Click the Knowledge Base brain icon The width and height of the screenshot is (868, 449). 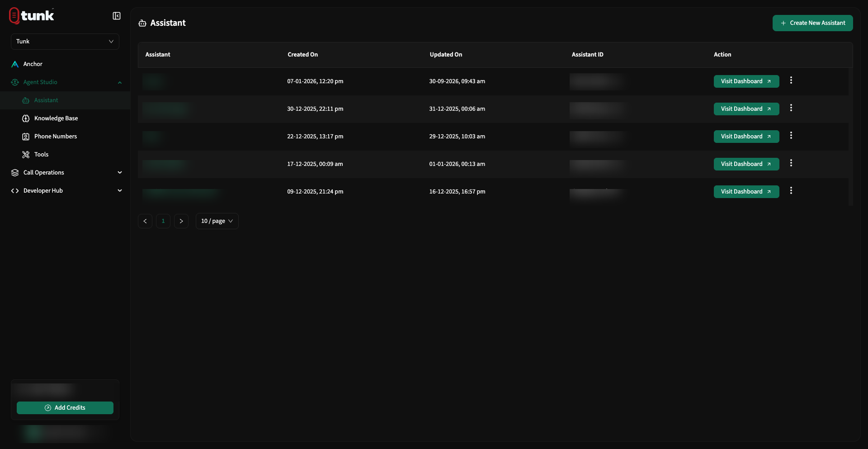click(26, 118)
